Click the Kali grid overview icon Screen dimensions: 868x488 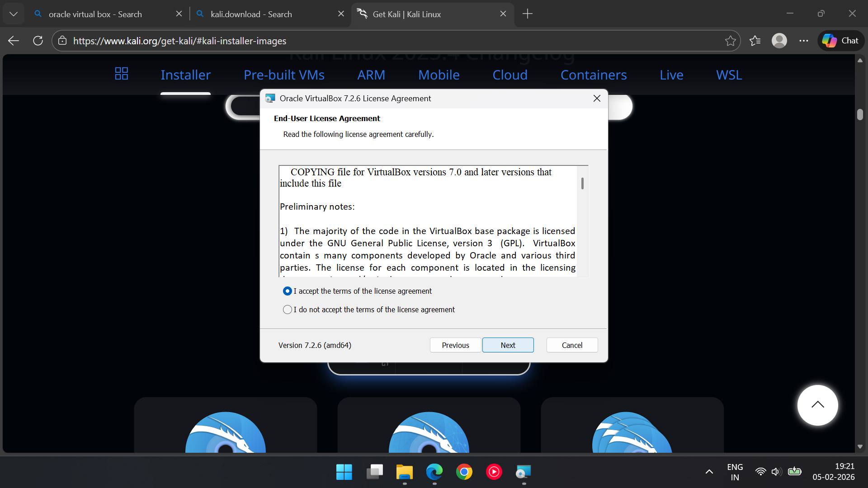pyautogui.click(x=121, y=74)
